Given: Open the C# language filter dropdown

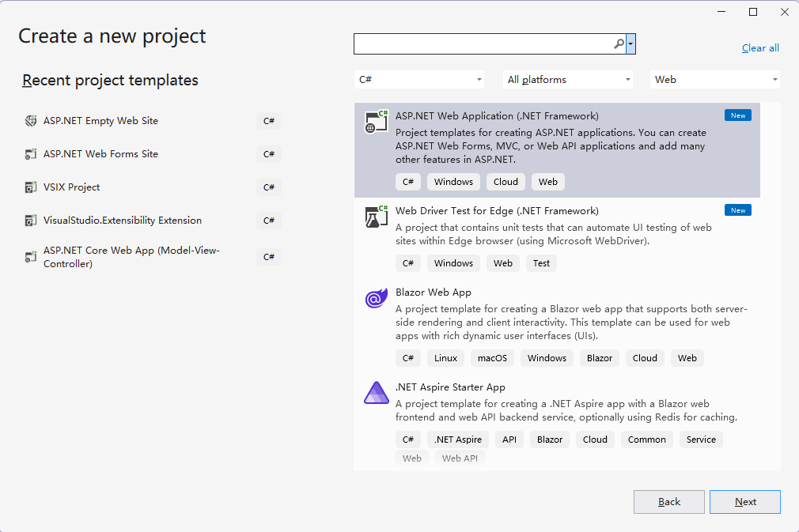Looking at the screenshot, I should 419,79.
